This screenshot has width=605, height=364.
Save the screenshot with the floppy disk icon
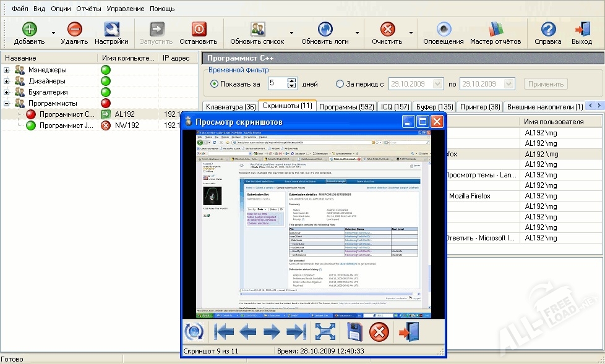pyautogui.click(x=354, y=332)
